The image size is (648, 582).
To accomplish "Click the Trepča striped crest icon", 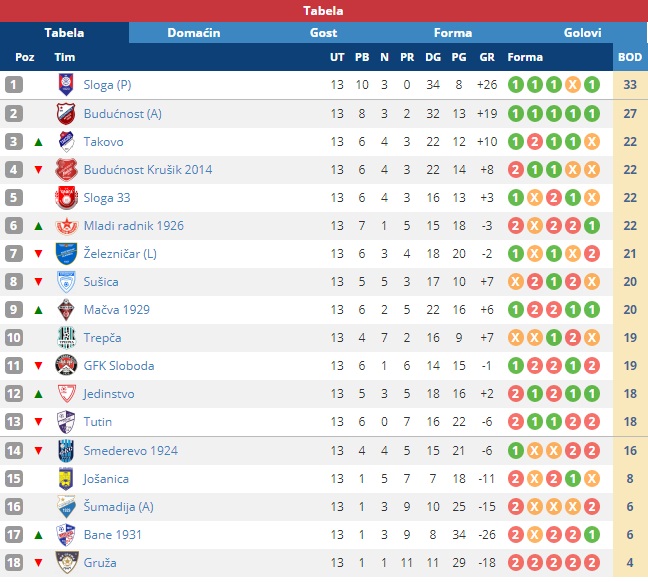I will click(66, 338).
